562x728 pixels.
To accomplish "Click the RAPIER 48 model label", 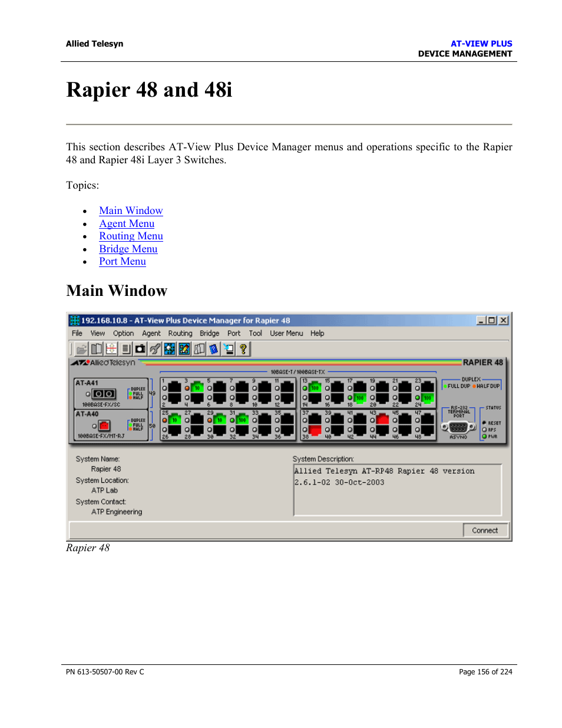I will tap(483, 363).
